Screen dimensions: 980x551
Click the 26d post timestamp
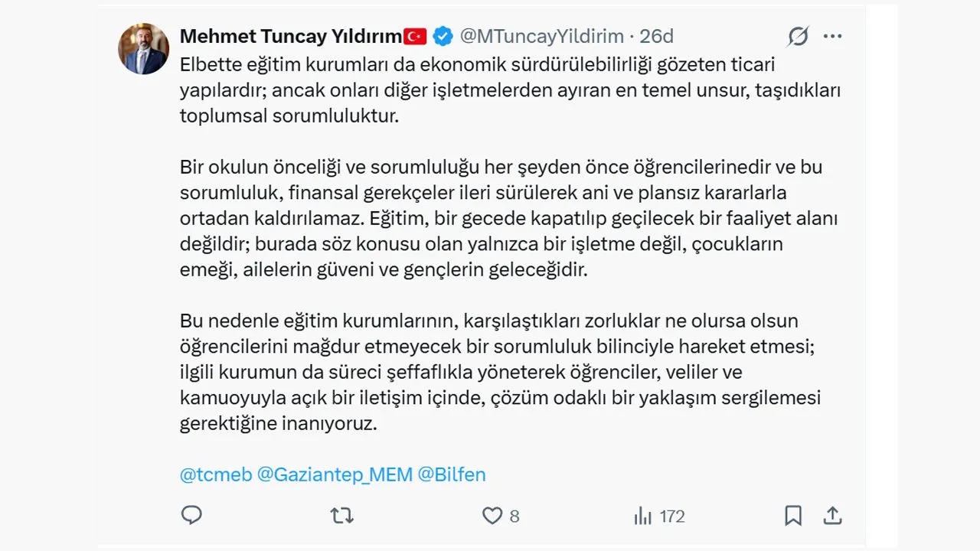[657, 36]
